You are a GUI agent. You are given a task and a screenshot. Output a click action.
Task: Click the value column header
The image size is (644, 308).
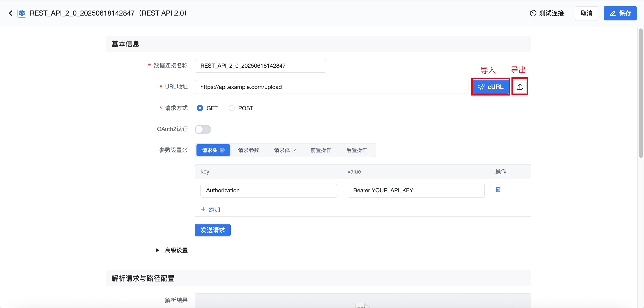[354, 172]
